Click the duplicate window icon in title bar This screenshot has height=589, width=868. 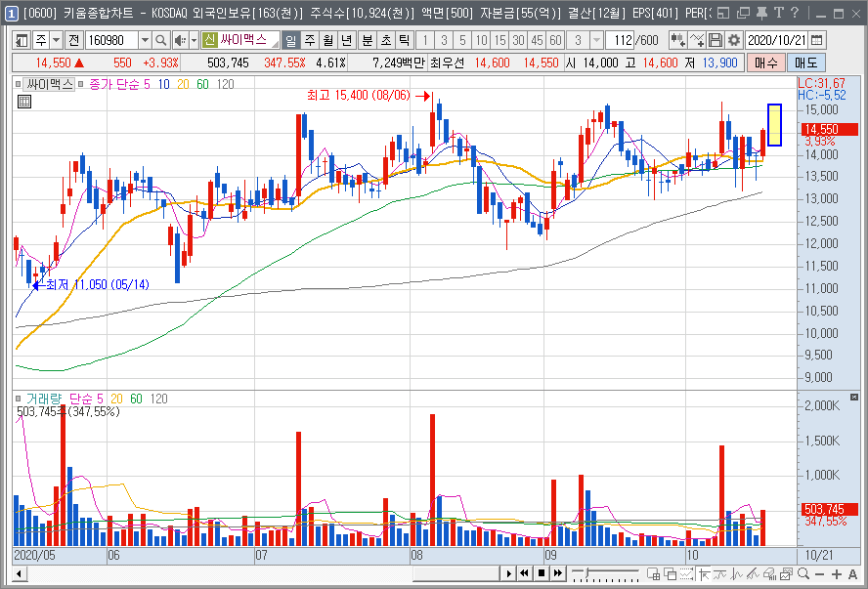tap(743, 12)
